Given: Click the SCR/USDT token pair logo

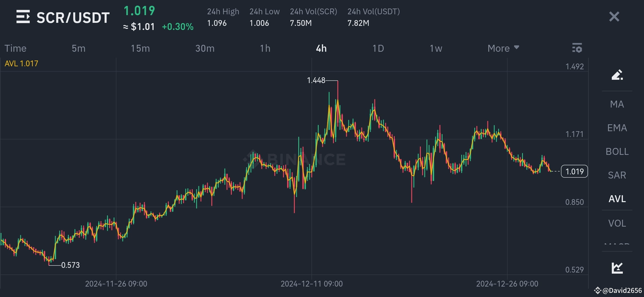Looking at the screenshot, I should [x=23, y=17].
